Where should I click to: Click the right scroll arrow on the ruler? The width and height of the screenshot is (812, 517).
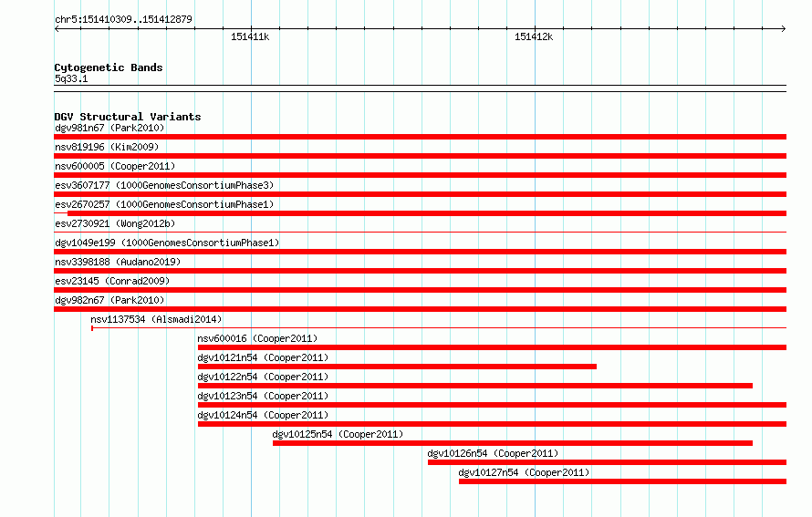784,29
